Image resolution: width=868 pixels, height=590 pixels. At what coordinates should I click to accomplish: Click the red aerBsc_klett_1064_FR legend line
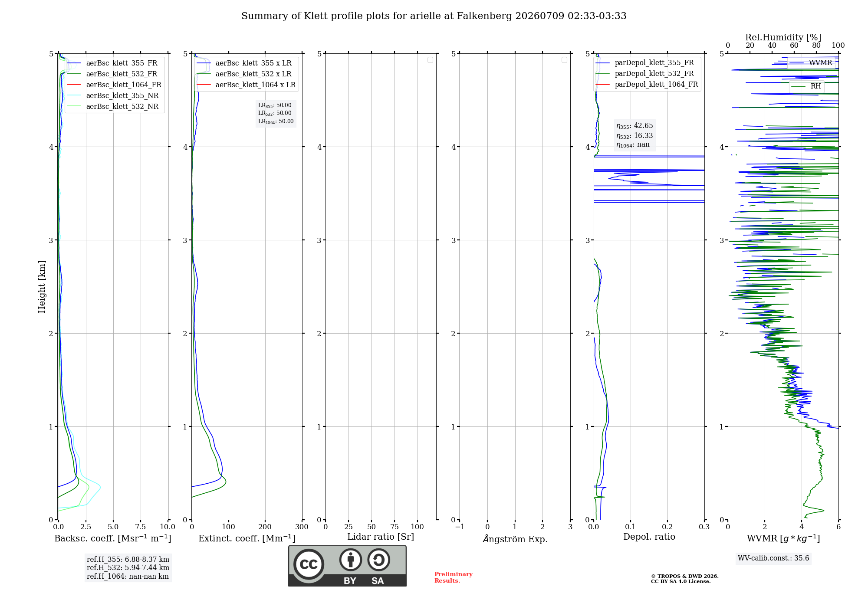74,85
